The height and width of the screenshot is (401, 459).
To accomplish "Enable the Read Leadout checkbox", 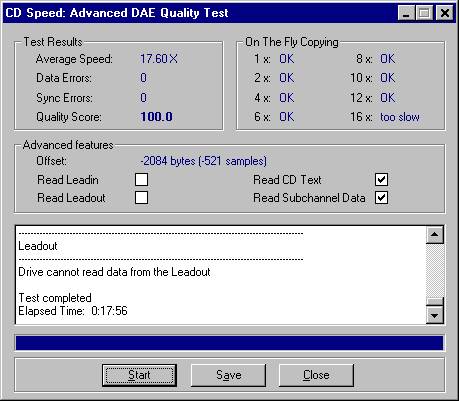I will click(142, 197).
